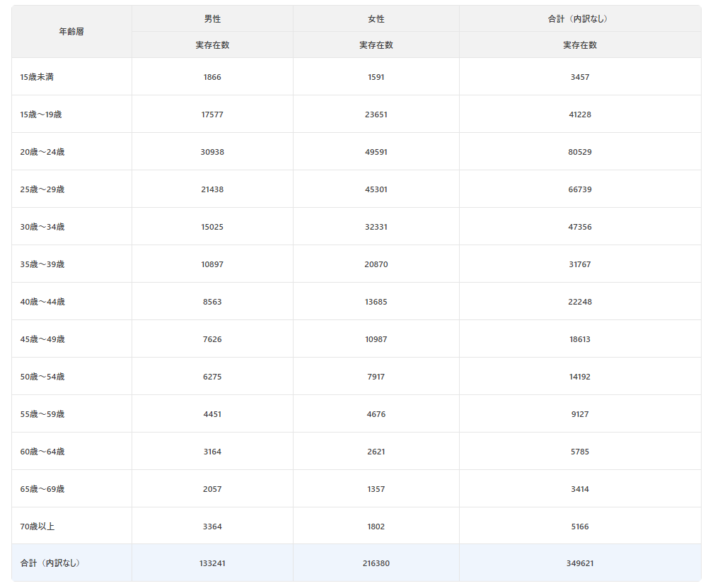708x588 pixels.
Task: Select the 70歳以上 row label
Action: (x=37, y=527)
